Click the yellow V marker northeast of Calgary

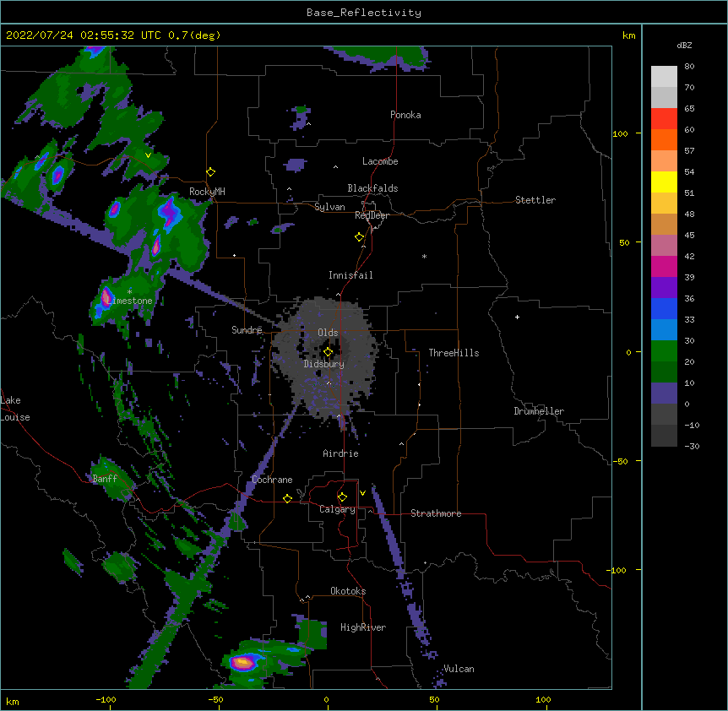362,493
